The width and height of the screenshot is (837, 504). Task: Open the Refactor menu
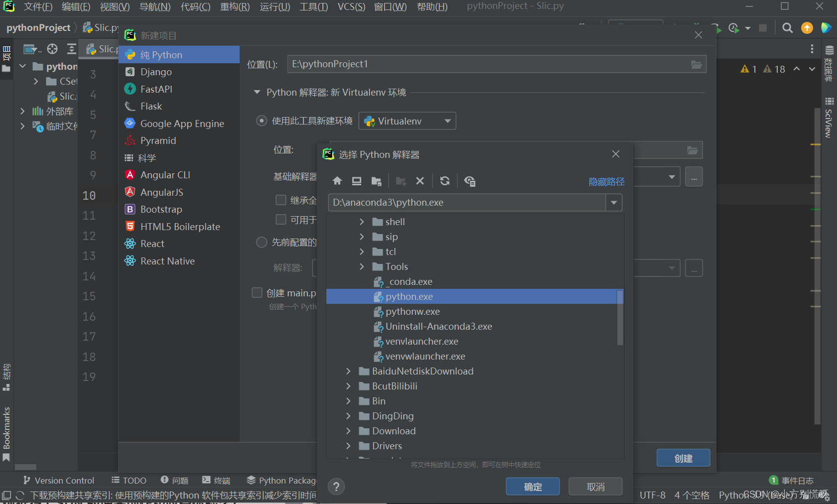pyautogui.click(x=235, y=7)
